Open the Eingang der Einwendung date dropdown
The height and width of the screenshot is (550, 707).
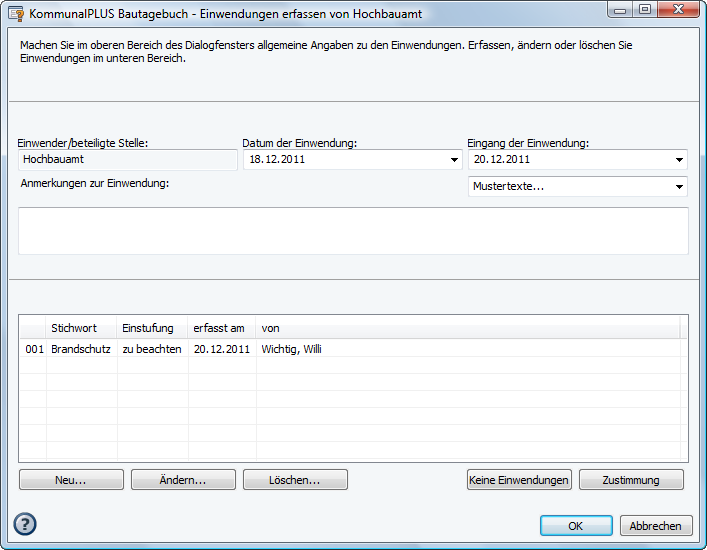[x=680, y=160]
